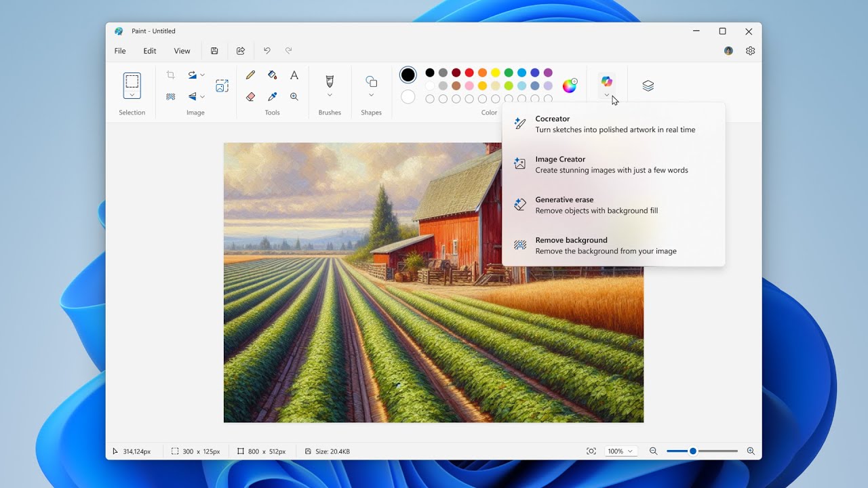Click the 'Size: 20.4KB' status text
Image resolution: width=868 pixels, height=488 pixels.
332,451
